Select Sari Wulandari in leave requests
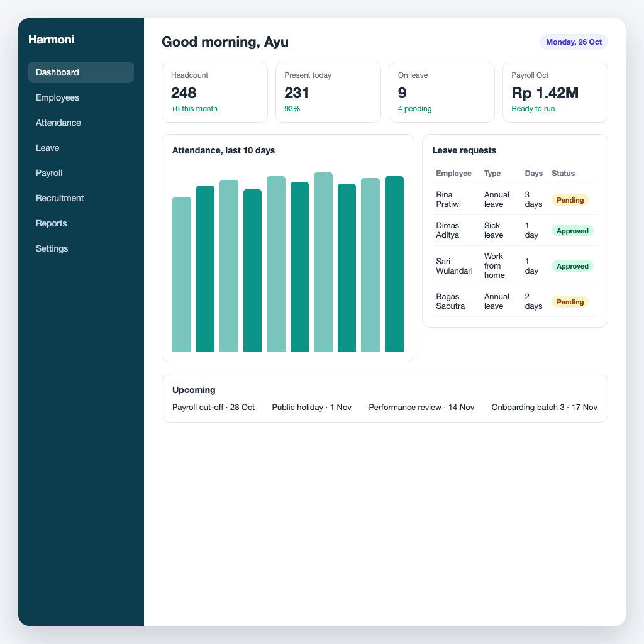 pyautogui.click(x=454, y=266)
